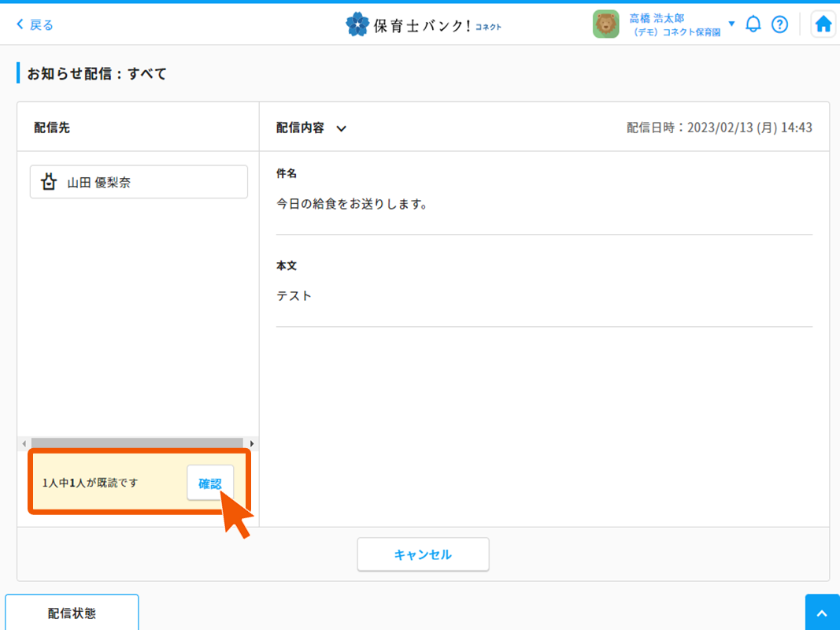Click the キャンセル button

(423, 554)
